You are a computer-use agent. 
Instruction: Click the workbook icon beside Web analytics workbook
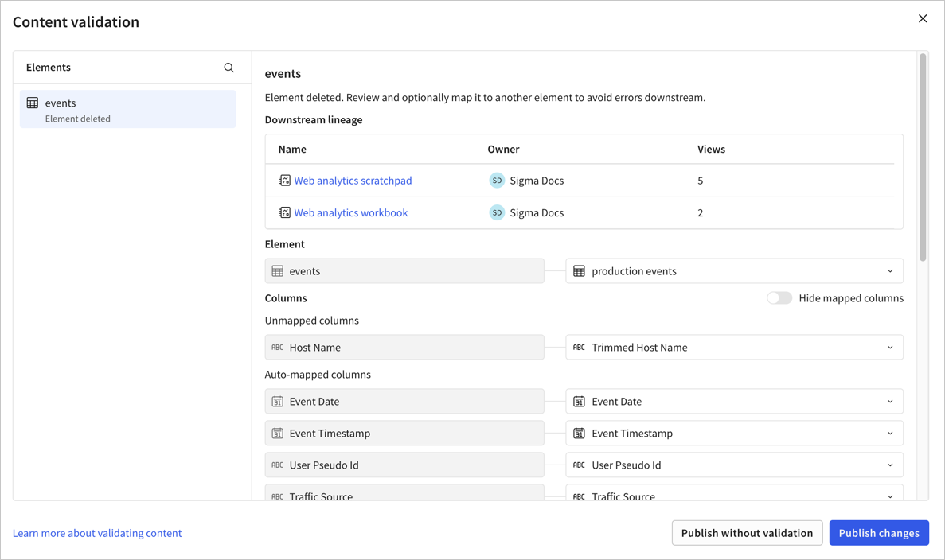pyautogui.click(x=284, y=212)
